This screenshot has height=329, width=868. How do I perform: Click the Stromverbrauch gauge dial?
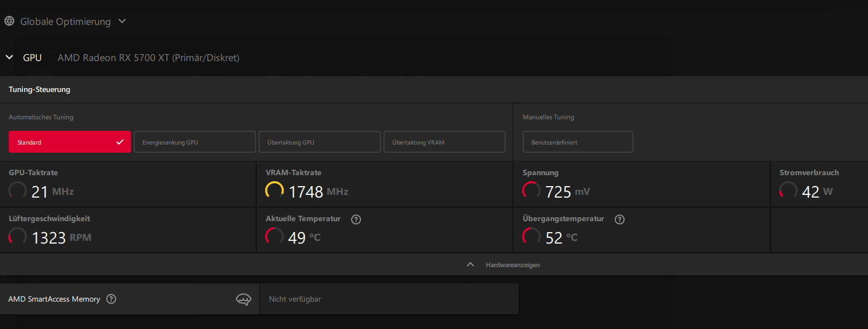[788, 190]
